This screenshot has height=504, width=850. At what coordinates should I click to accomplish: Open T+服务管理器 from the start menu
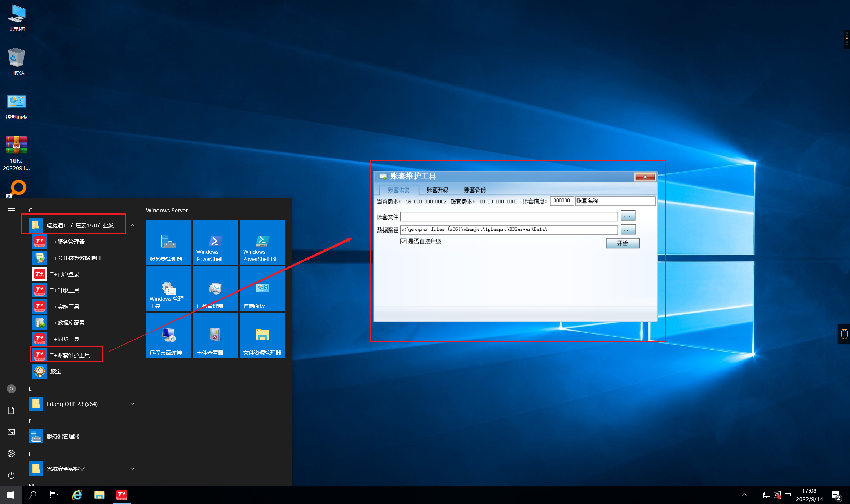67,242
